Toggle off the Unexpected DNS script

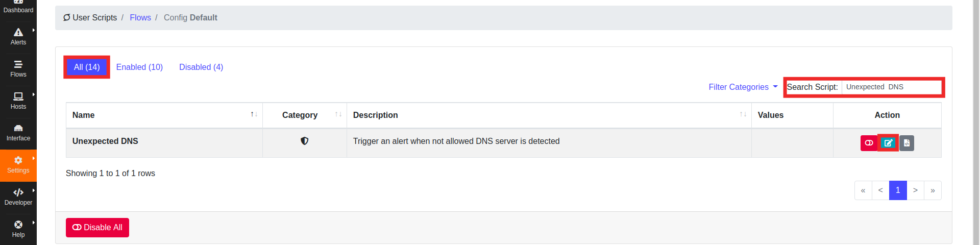coord(869,143)
